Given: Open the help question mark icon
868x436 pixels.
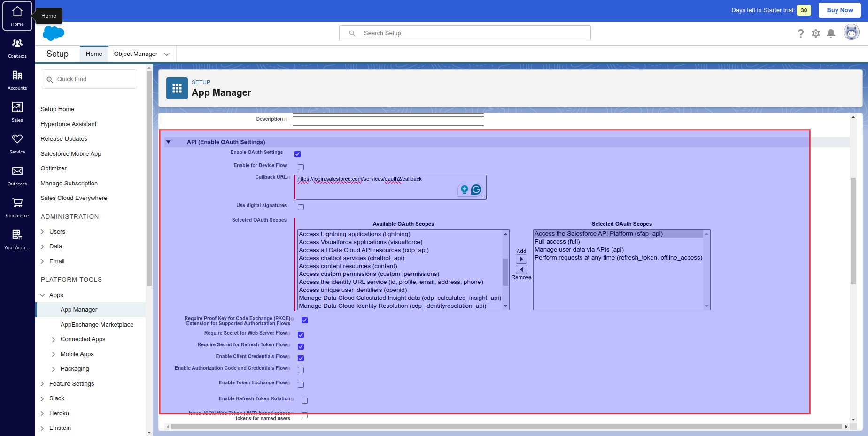Looking at the screenshot, I should pos(801,33).
